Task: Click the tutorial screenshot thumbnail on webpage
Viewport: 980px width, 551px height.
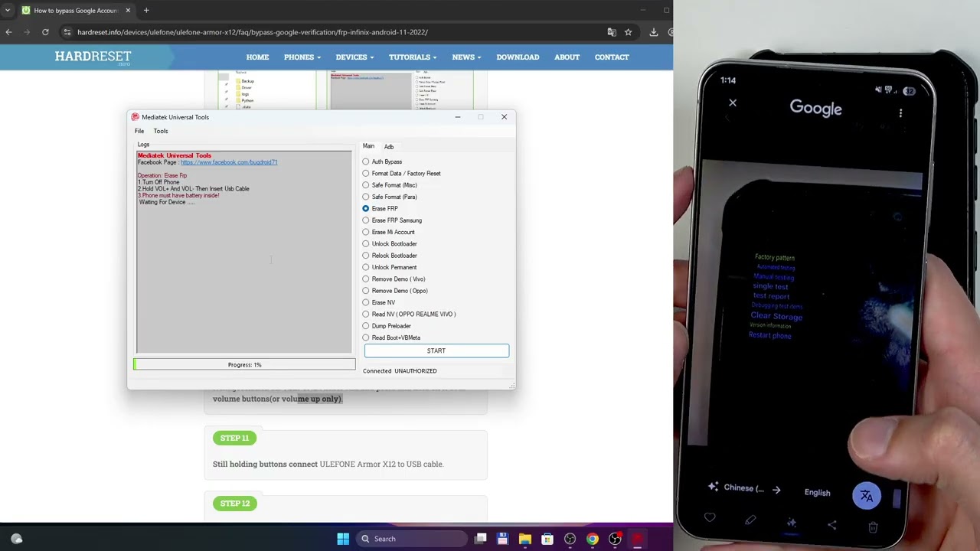Action: pyautogui.click(x=345, y=91)
